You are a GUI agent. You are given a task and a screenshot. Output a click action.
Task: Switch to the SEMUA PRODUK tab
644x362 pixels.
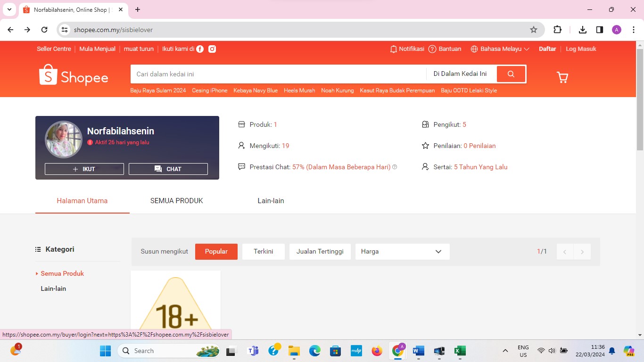176,200
